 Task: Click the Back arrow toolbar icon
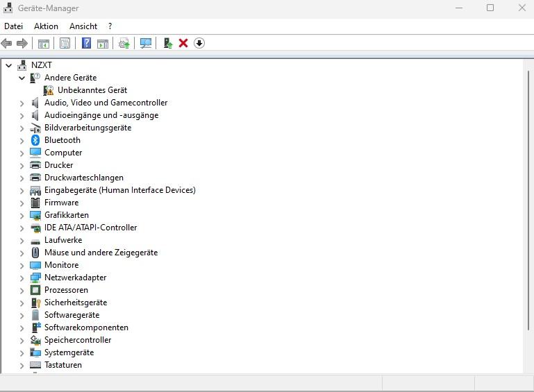coord(6,43)
